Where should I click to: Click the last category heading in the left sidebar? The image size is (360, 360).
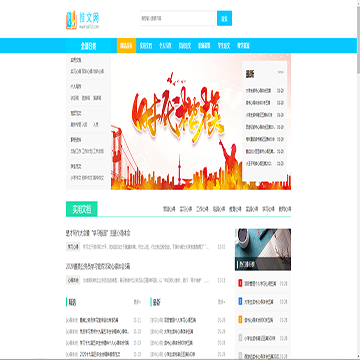pyautogui.click(x=76, y=166)
